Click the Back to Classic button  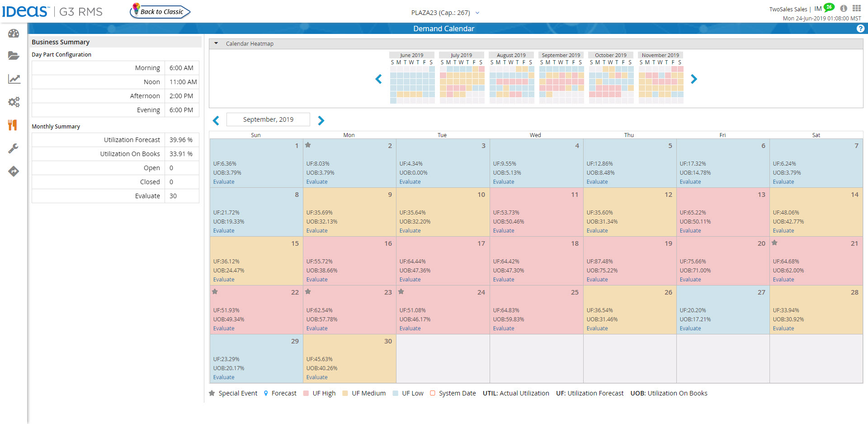coord(160,11)
